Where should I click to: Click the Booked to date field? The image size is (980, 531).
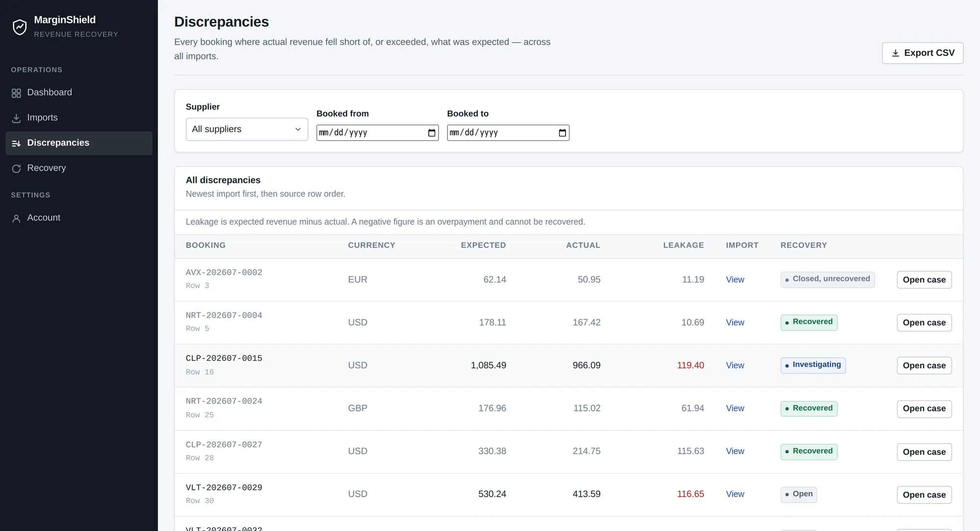[508, 133]
